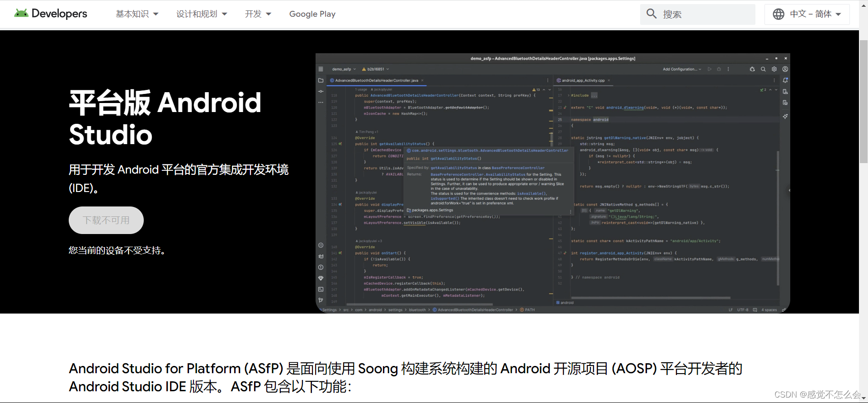Screen dimensions: 868x403
Task: Click the AI sparkle icon on right strip
Action: pyautogui.click(x=785, y=117)
